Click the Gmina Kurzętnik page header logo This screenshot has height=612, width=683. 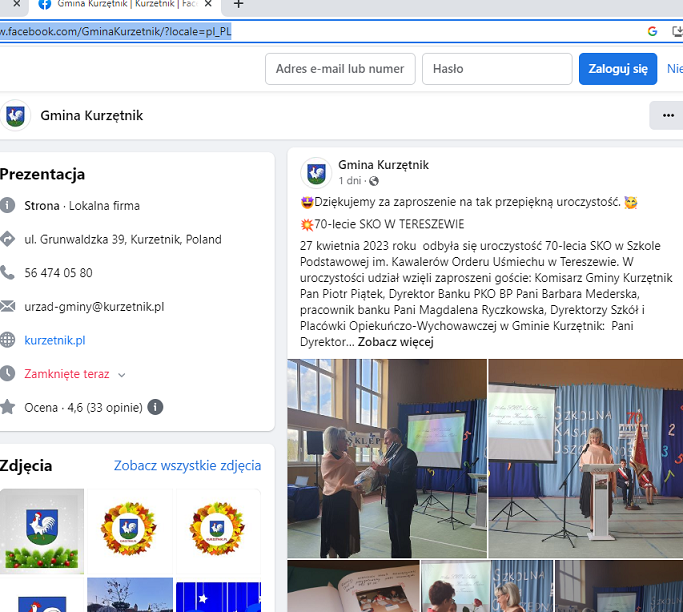click(x=16, y=115)
